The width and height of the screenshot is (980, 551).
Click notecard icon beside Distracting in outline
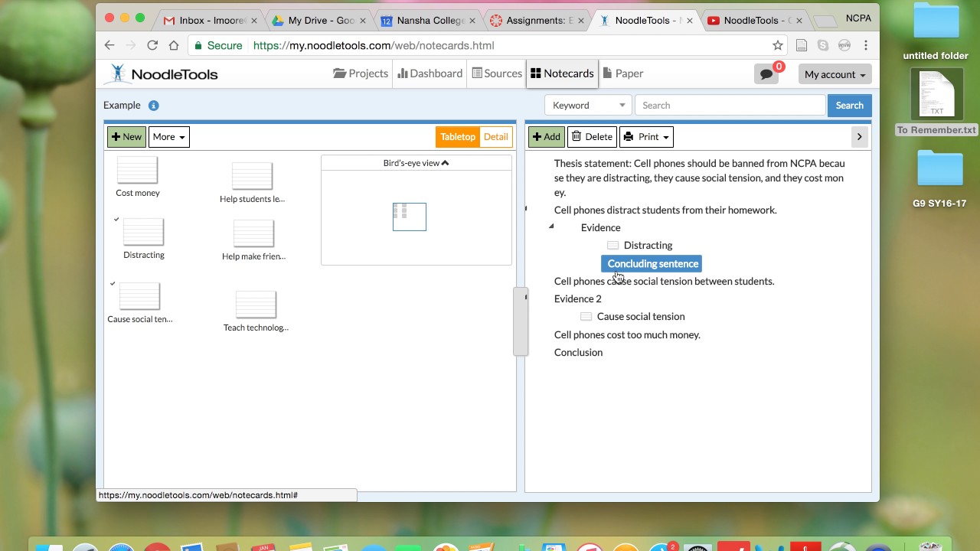tap(612, 246)
